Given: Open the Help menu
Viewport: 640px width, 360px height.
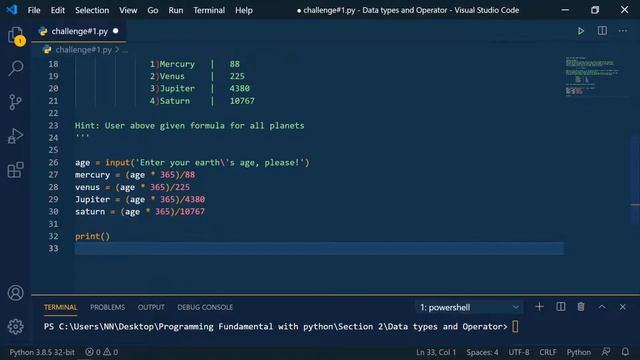Looking at the screenshot, I should tap(244, 10).
